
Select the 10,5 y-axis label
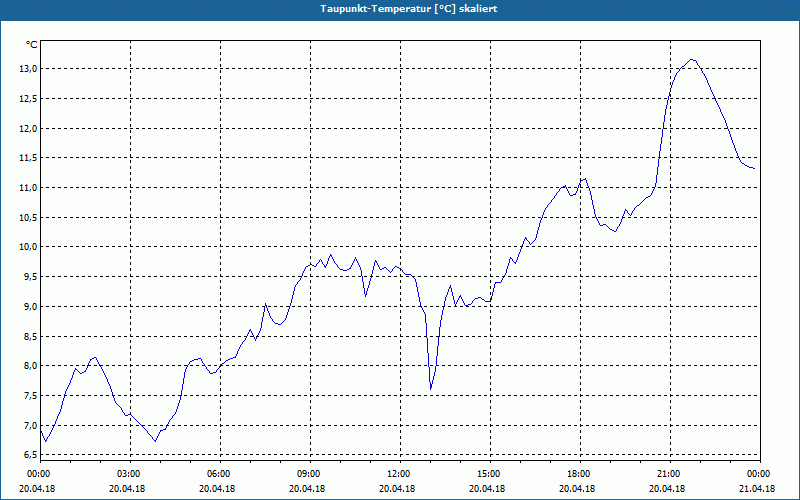pos(29,217)
